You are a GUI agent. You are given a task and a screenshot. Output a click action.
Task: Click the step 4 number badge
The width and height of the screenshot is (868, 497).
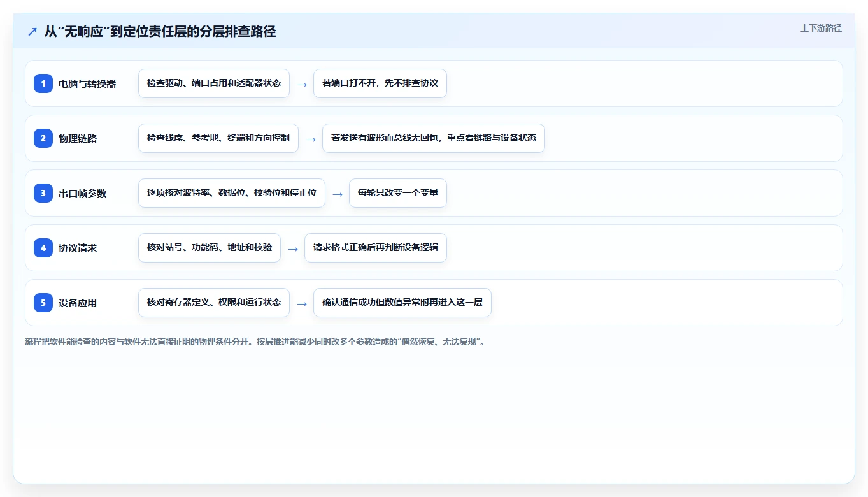coord(43,247)
